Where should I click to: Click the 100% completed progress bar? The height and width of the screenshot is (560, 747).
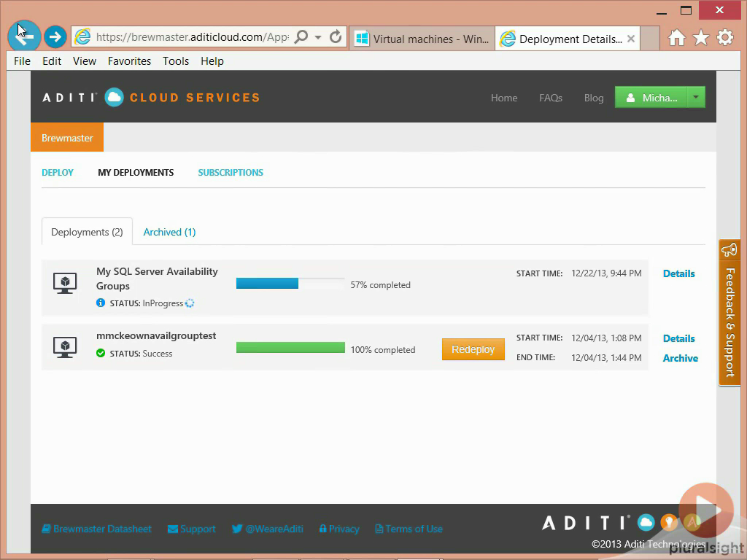click(290, 348)
